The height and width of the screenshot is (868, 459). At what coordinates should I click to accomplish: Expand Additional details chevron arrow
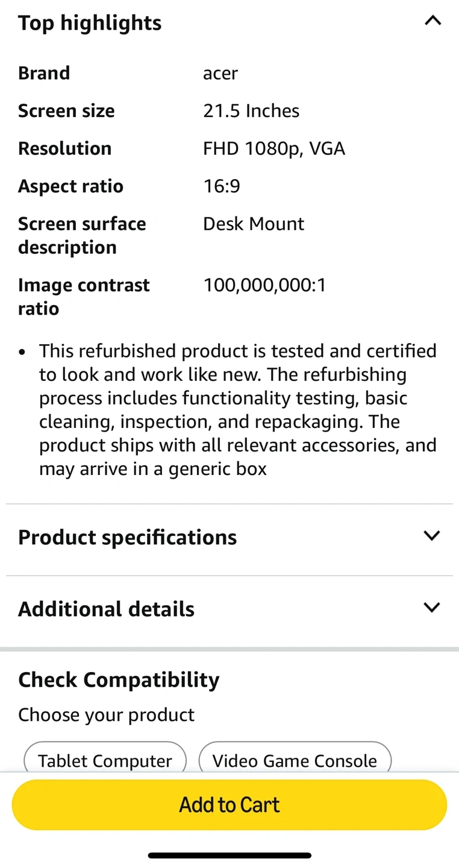point(432,608)
